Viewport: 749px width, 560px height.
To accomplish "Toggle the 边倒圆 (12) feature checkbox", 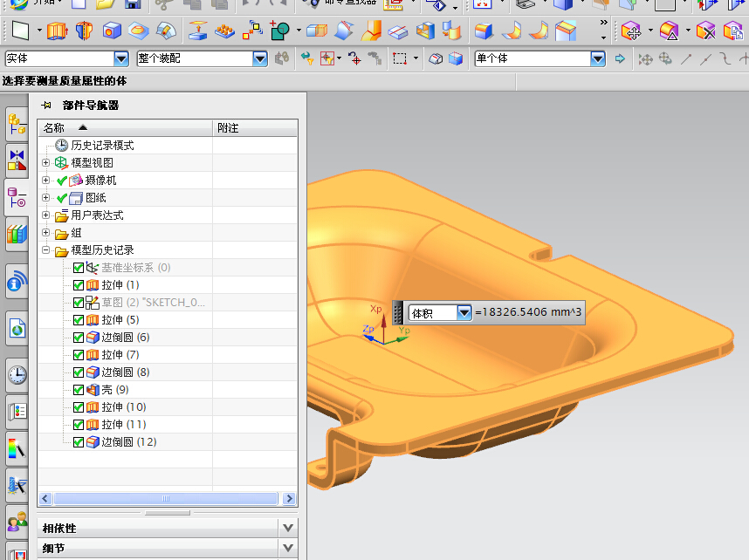I will pyautogui.click(x=79, y=442).
